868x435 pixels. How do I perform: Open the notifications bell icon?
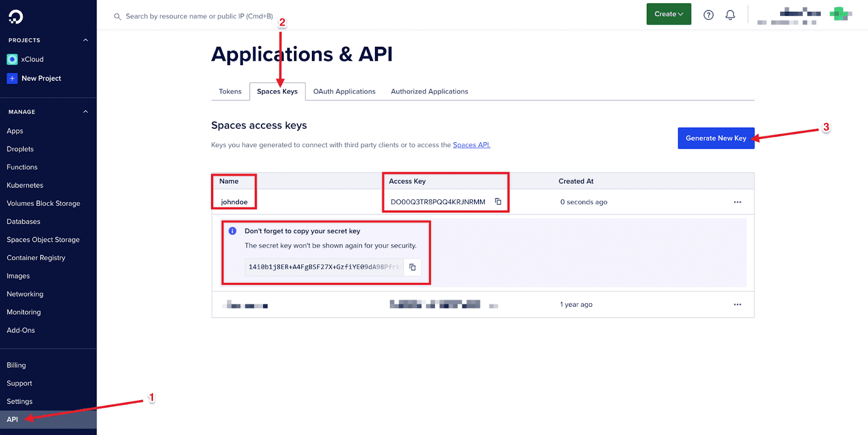pos(730,15)
